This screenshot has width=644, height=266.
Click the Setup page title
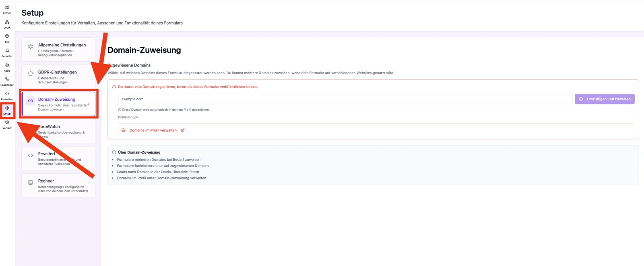pos(33,13)
